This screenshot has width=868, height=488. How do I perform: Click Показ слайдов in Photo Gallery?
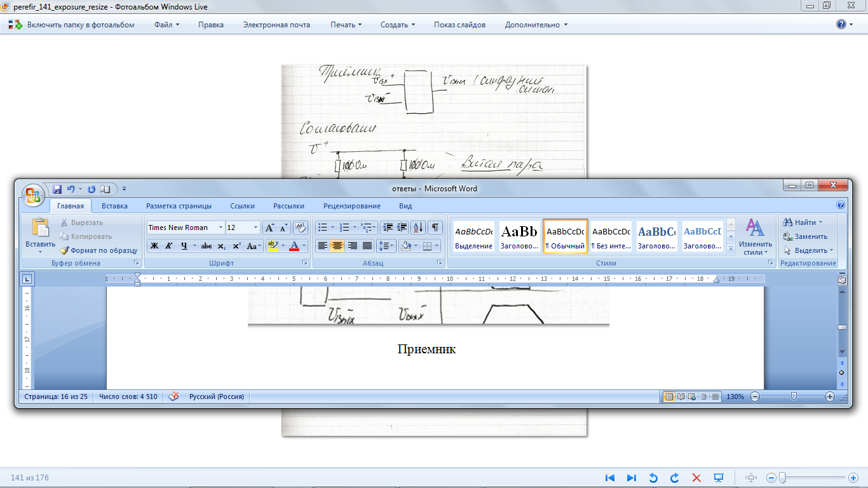pyautogui.click(x=460, y=25)
